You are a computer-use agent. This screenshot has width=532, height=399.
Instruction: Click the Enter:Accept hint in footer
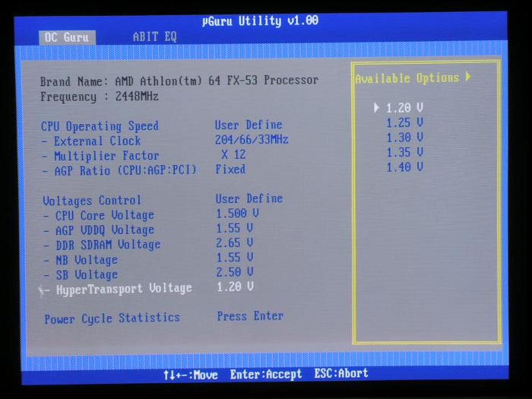[x=266, y=374]
